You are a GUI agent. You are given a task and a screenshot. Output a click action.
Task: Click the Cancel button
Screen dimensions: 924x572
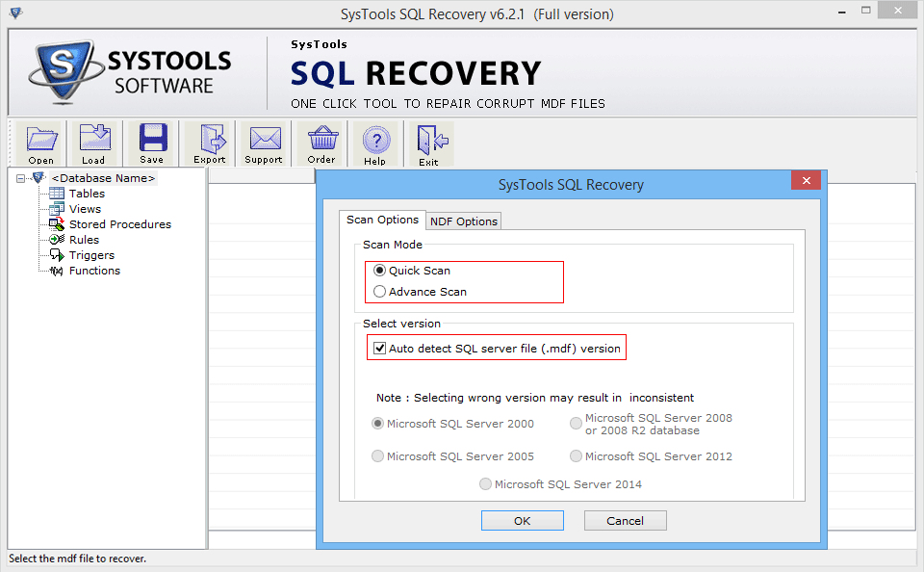(x=625, y=520)
